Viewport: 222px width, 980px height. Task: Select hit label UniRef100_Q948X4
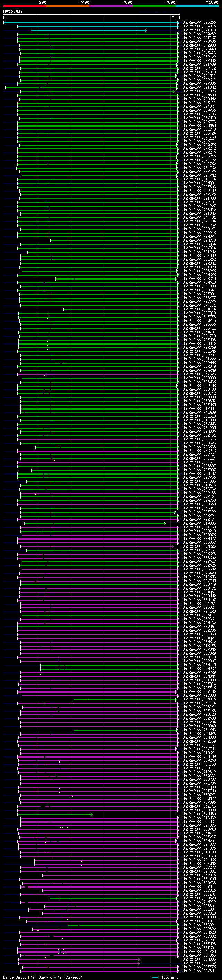199,106
